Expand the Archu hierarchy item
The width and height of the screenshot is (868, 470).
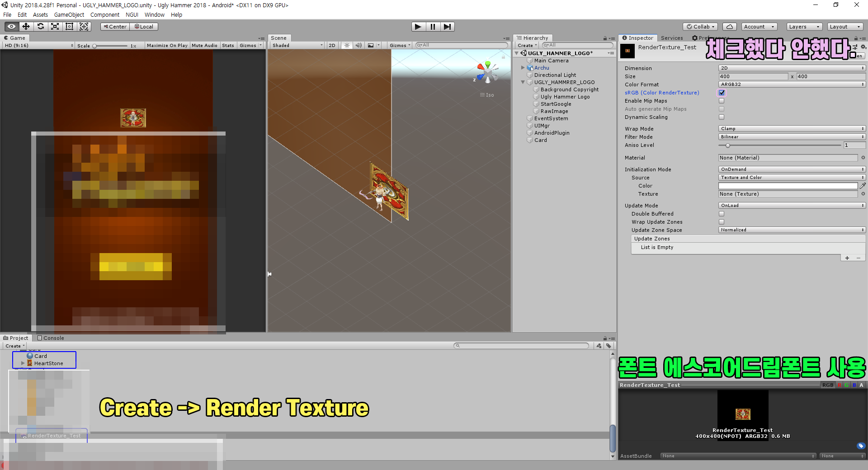point(523,68)
